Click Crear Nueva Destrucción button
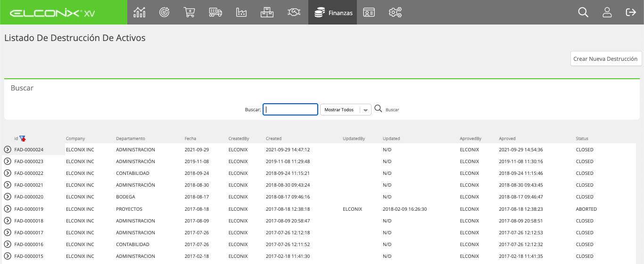 click(606, 59)
